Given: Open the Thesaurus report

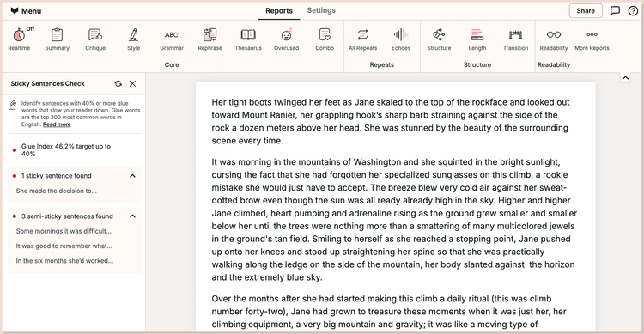Looking at the screenshot, I should (x=248, y=39).
